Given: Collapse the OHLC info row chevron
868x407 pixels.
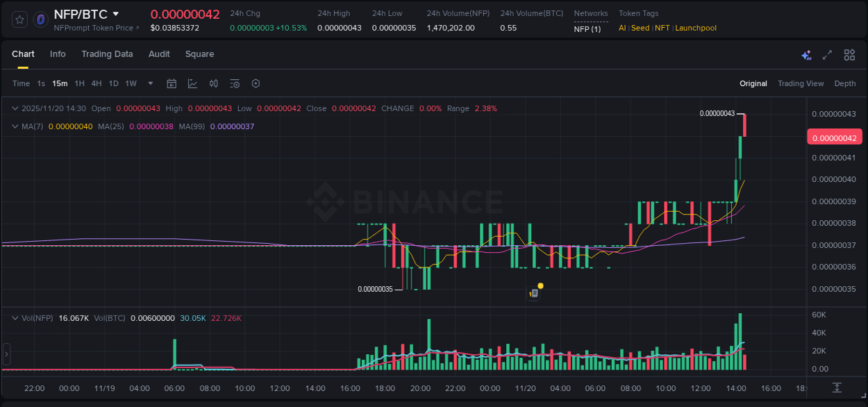Looking at the screenshot, I should [x=15, y=108].
